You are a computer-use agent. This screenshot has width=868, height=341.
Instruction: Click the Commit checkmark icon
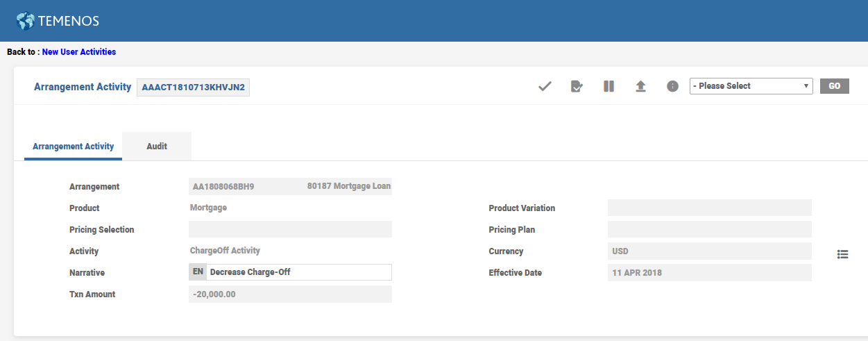(x=545, y=86)
